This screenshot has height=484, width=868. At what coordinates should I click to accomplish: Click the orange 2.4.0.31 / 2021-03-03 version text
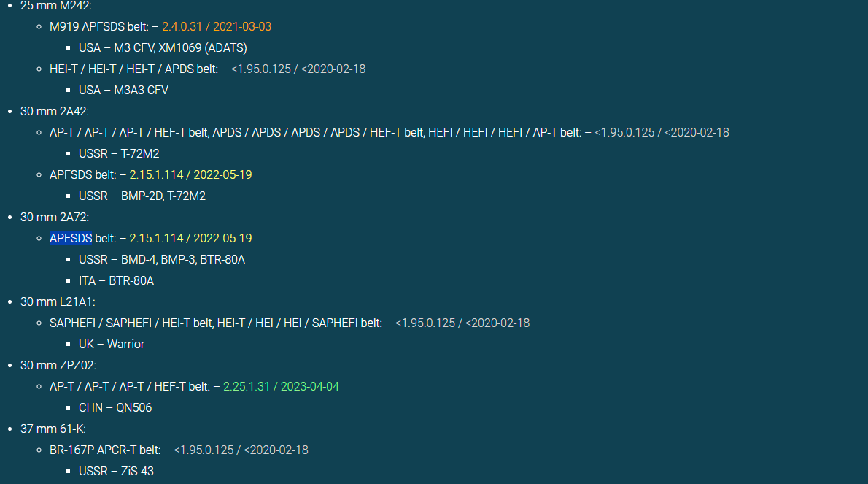(x=217, y=26)
